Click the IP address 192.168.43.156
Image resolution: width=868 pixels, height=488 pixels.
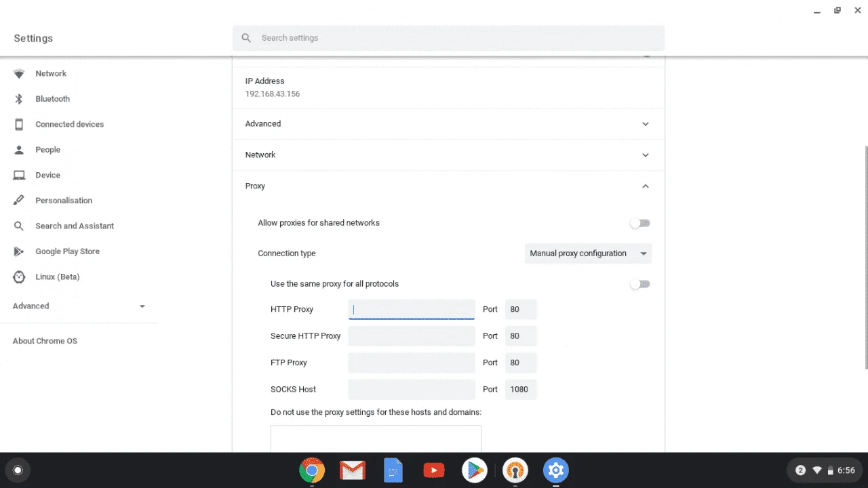point(273,94)
